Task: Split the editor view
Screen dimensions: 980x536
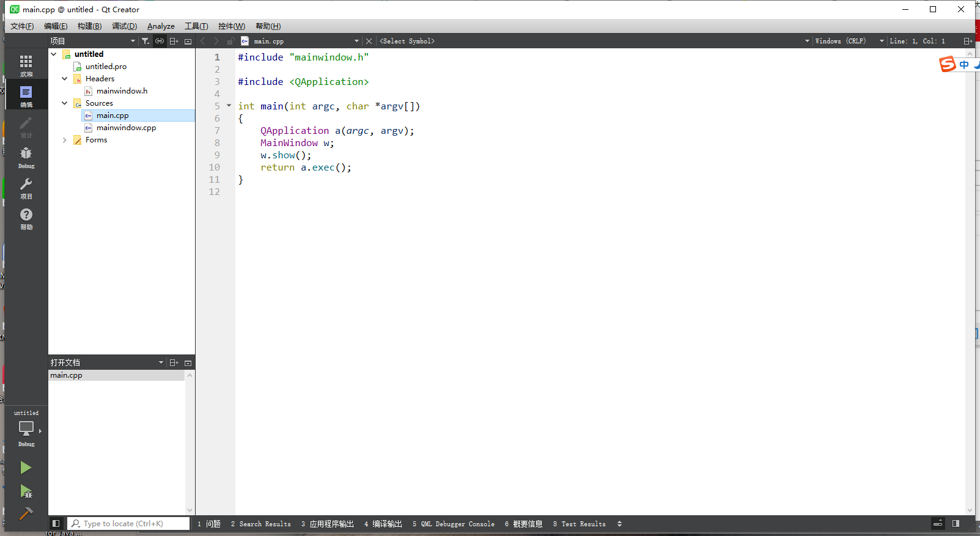Action: [968, 41]
